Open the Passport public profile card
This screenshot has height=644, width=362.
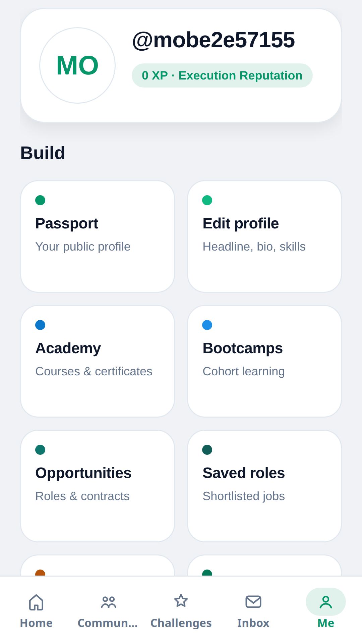[x=98, y=236]
